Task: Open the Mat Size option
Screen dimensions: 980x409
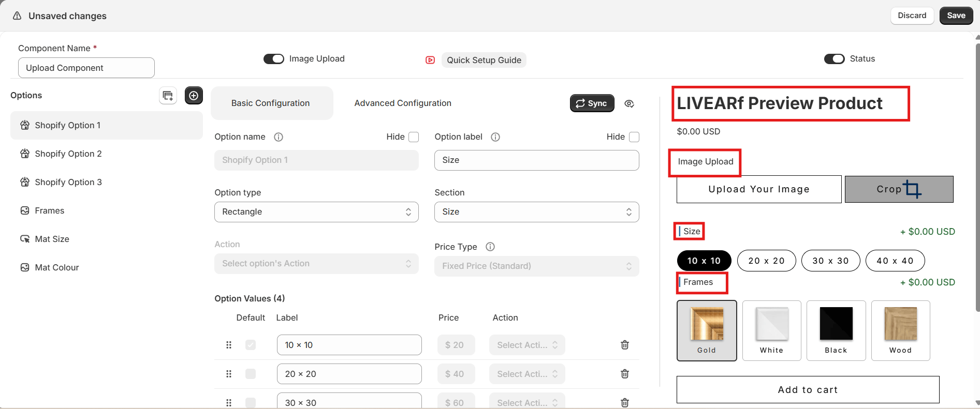Action: (106, 239)
